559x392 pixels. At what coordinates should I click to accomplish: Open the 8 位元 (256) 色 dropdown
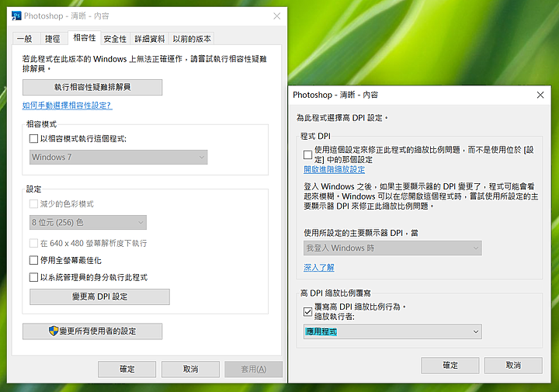coord(88,222)
